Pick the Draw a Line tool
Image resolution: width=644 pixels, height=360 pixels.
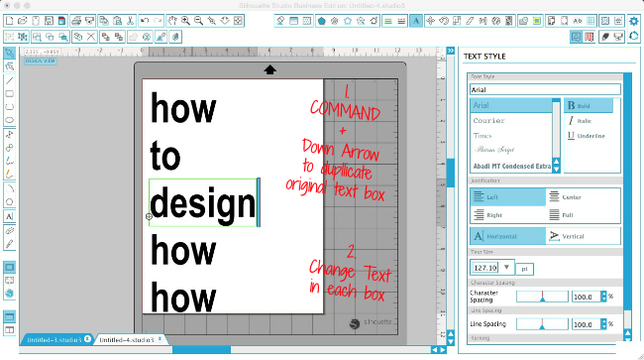pyautogui.click(x=9, y=80)
